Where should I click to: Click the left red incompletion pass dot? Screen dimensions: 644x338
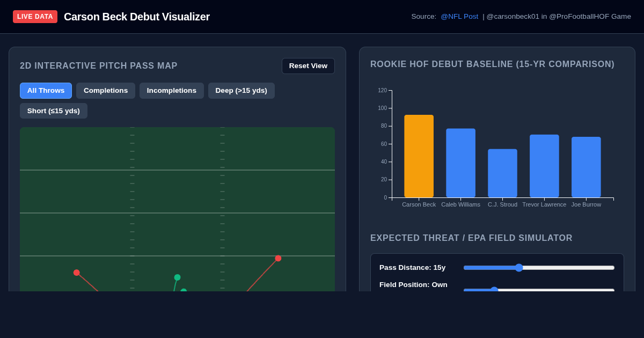77,273
